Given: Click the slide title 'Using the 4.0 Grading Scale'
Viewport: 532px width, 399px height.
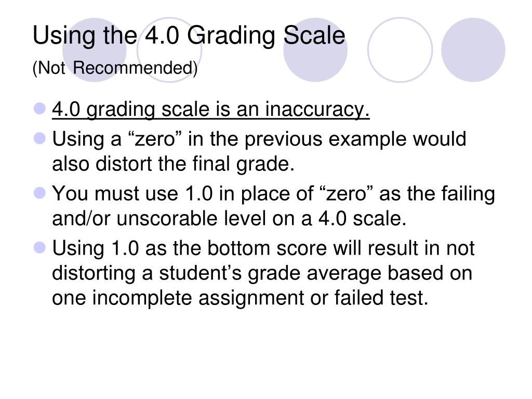Looking at the screenshot, I should pyautogui.click(x=189, y=36).
